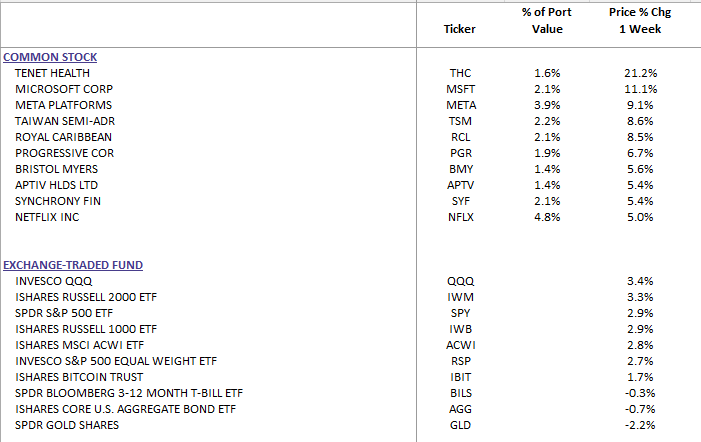701x442 pixels.
Task: Select the INVESCO QQQ cell
Action: pyautogui.click(x=50, y=281)
